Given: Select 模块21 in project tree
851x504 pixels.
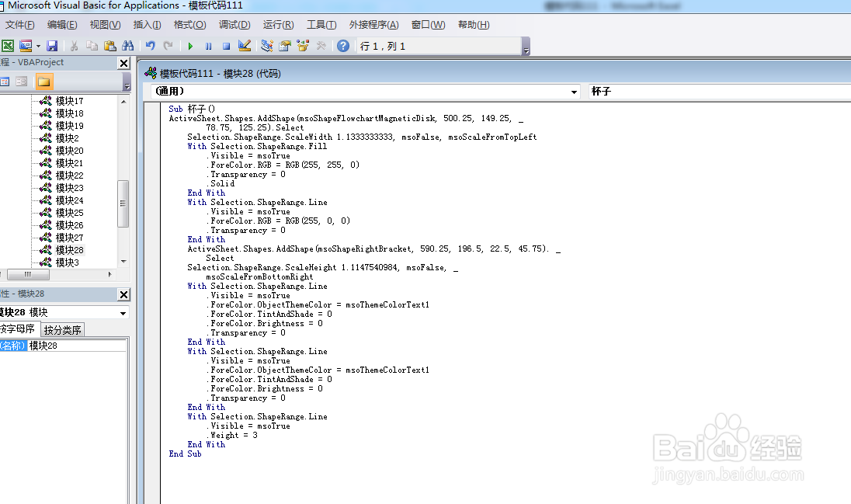Looking at the screenshot, I should (69, 164).
